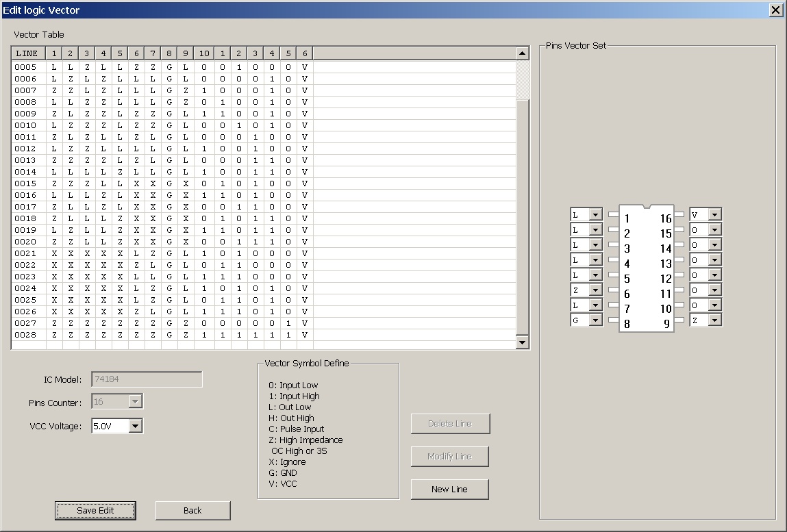Open the pin 9 vector dropdown

(x=714, y=320)
